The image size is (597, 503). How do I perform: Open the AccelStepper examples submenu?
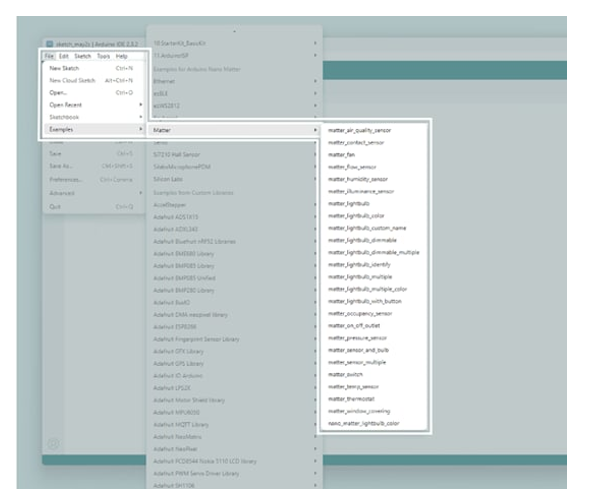click(234, 205)
